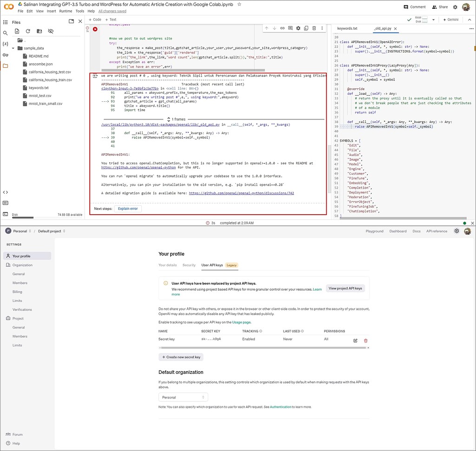
Task: Select the Legacy User API keys tab
Action: coord(219,265)
